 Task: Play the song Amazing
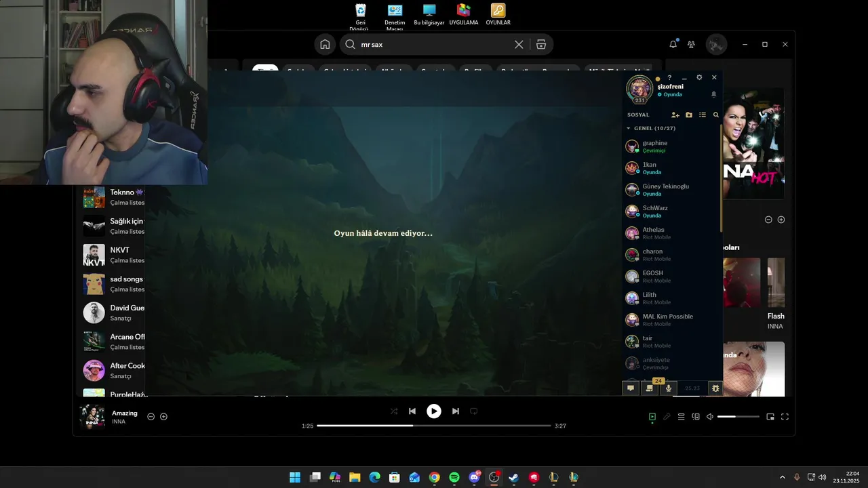(434, 411)
